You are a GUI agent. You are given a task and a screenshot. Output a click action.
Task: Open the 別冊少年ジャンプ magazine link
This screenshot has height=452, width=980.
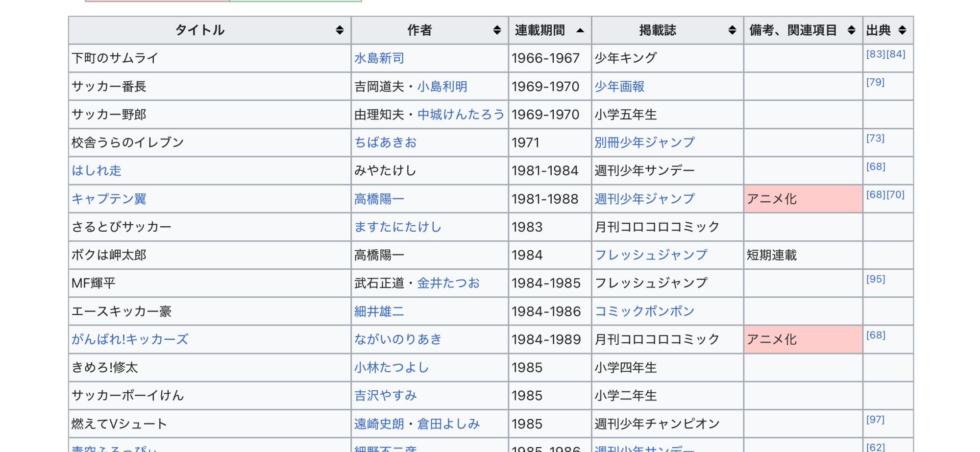(x=644, y=143)
